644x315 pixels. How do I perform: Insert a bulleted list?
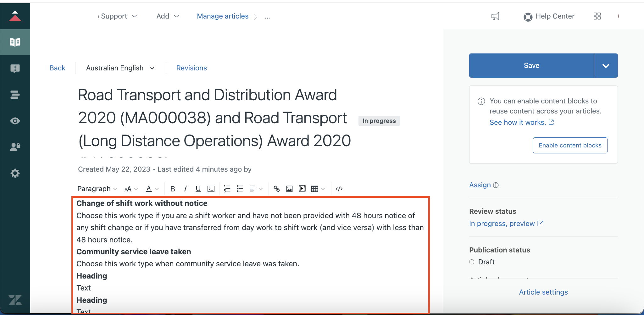(x=240, y=189)
